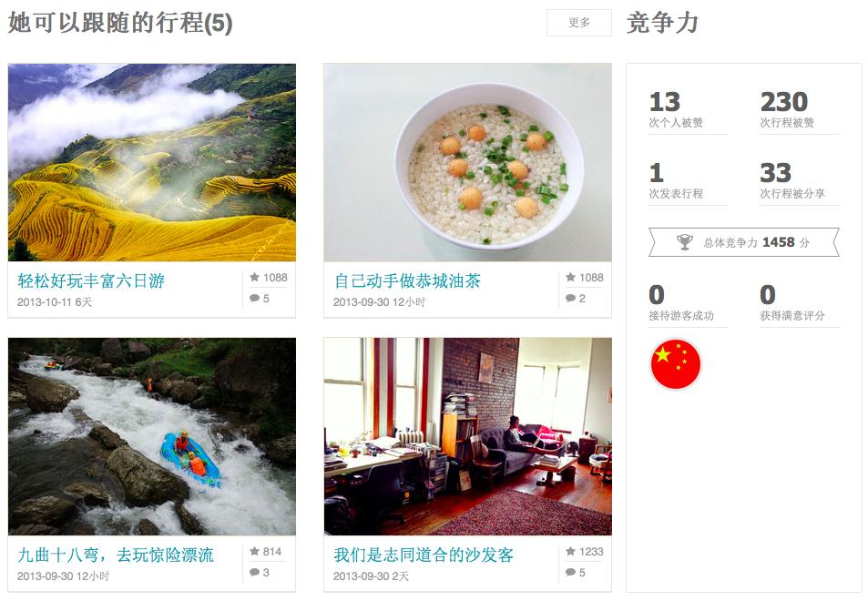Open the 自己动手做恭城油茶 title link
The height and width of the screenshot is (601, 868).
(407, 280)
